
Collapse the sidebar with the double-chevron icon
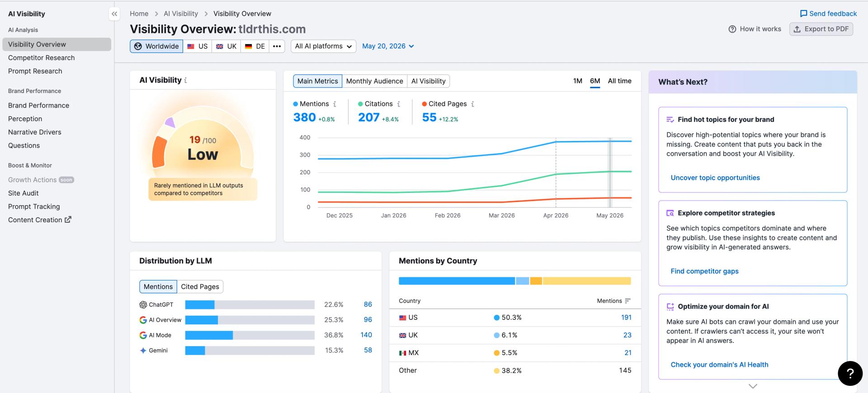[114, 14]
